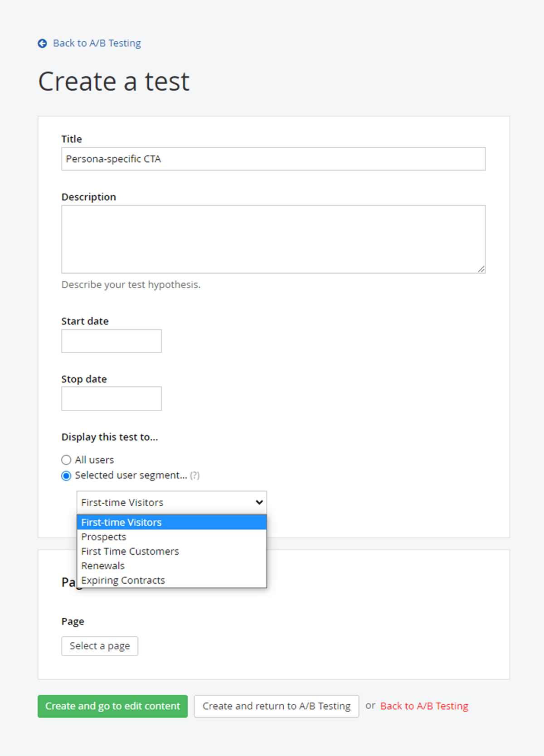Viewport: 544px width, 756px height.
Task: Open the top Back to A/B Testing link
Action: [97, 44]
